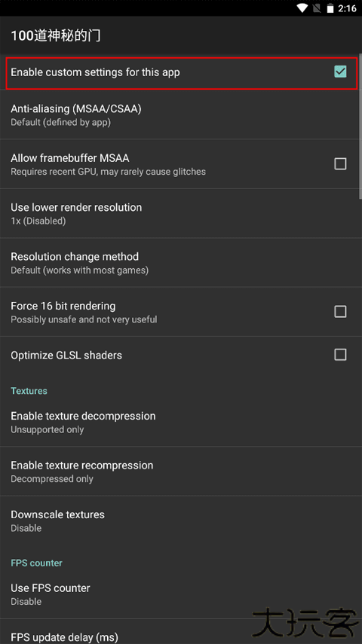Check Force 16 bit rendering
The image size is (362, 644).
tap(340, 312)
